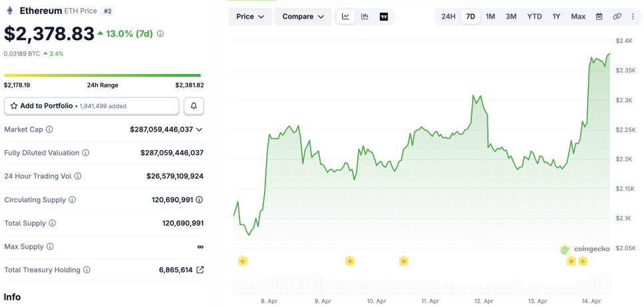The width and height of the screenshot is (644, 307).
Task: Open the TradingView chart mode
Action: pos(384,17)
